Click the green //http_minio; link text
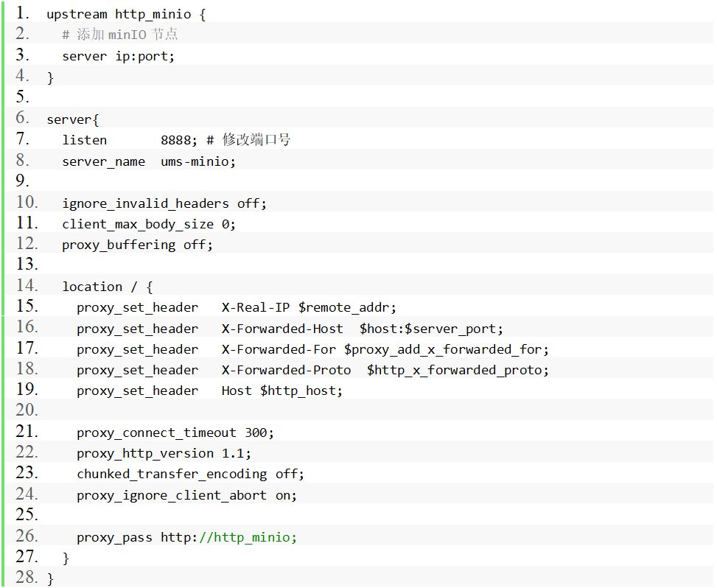Screen dimensions: 717x588 (x=248, y=537)
